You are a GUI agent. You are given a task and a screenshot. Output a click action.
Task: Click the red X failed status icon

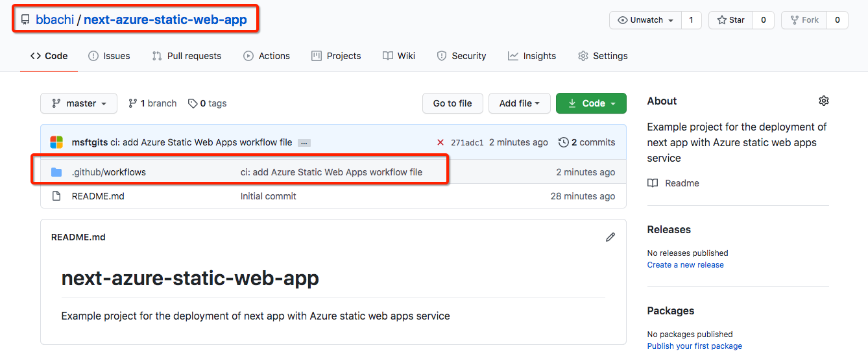[x=440, y=142]
